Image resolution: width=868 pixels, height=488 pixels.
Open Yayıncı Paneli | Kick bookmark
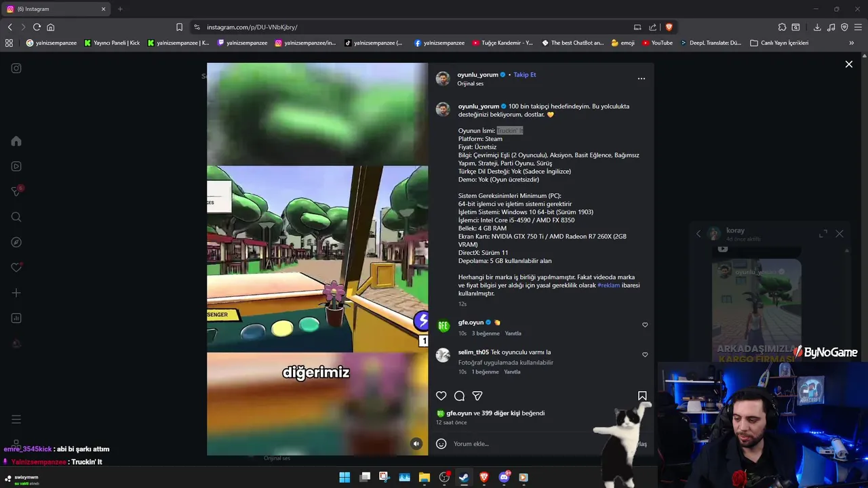[x=112, y=43]
